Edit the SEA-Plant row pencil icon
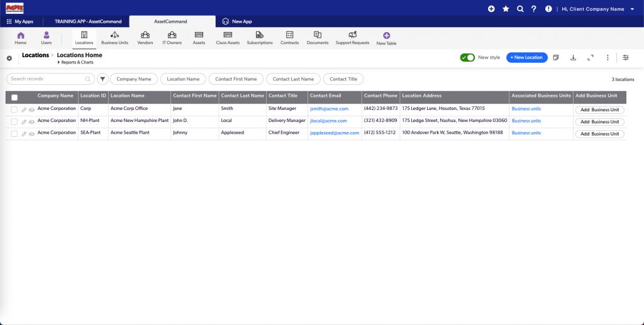This screenshot has height=325, width=644. [x=24, y=134]
